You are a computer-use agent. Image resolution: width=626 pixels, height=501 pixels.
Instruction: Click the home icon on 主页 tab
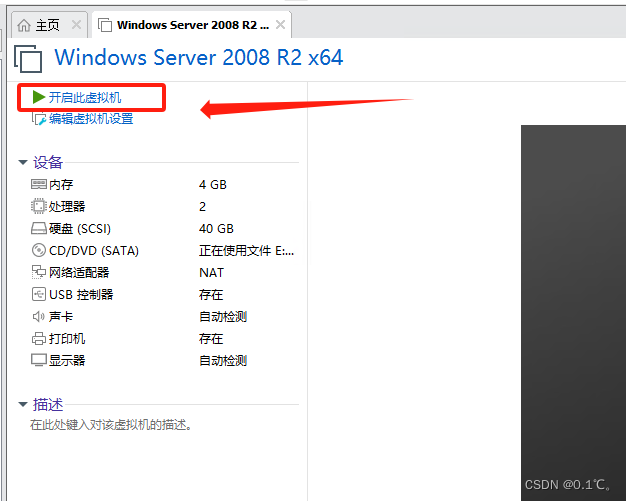pyautogui.click(x=24, y=25)
